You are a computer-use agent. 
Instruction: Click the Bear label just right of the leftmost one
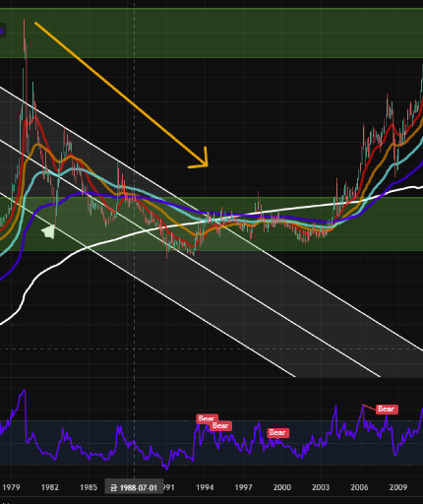(x=220, y=426)
